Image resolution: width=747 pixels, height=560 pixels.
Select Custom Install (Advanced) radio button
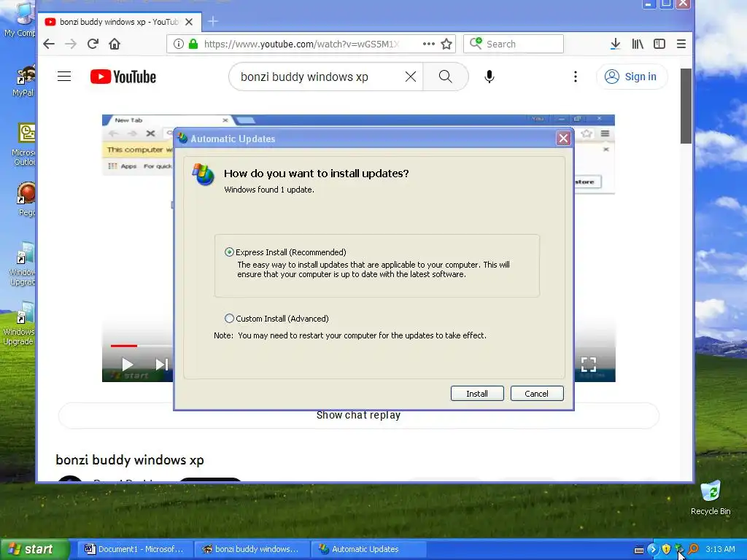[229, 318]
